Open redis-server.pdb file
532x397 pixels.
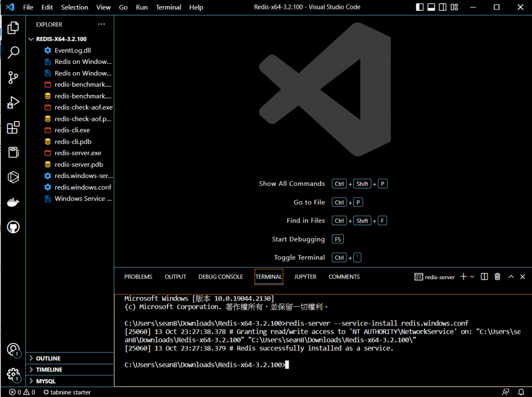coord(70,165)
